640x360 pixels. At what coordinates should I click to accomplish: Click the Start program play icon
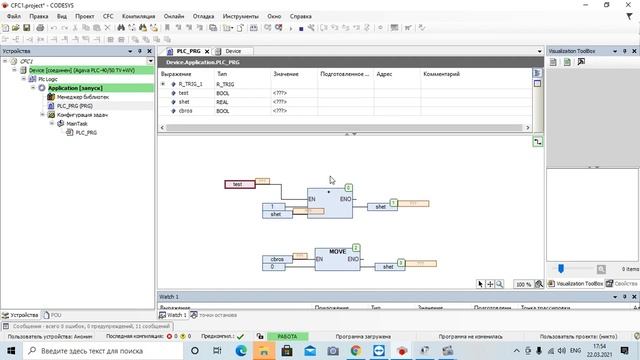coord(291,28)
